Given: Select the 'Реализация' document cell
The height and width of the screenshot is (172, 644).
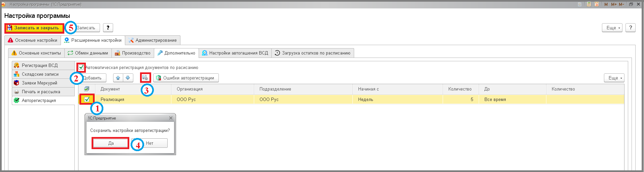Looking at the screenshot, I should click(133, 99).
